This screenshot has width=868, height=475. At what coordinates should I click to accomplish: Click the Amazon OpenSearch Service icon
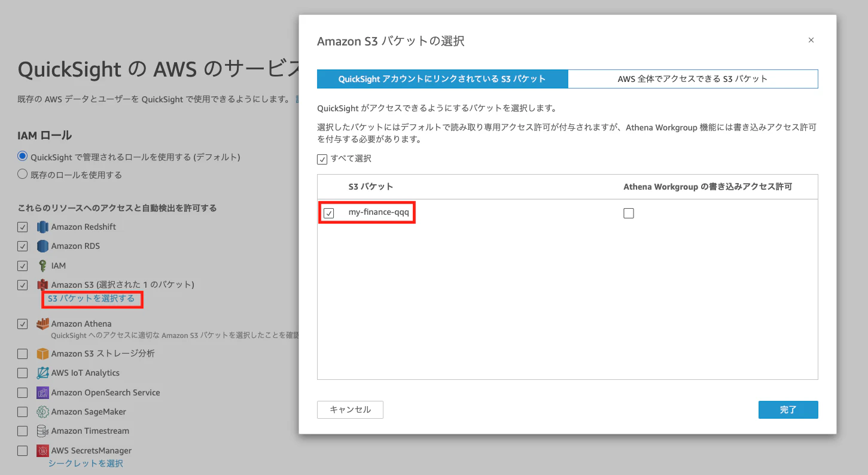[x=42, y=392]
